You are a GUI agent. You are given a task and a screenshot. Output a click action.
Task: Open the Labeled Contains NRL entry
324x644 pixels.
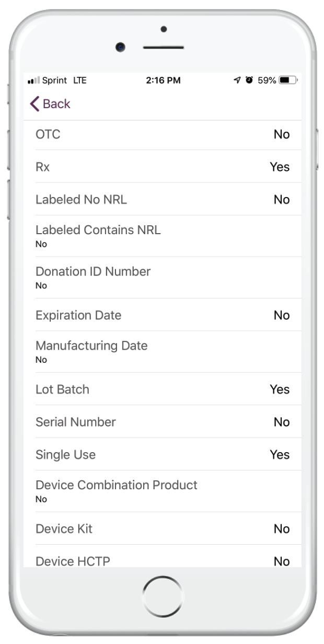coord(162,236)
